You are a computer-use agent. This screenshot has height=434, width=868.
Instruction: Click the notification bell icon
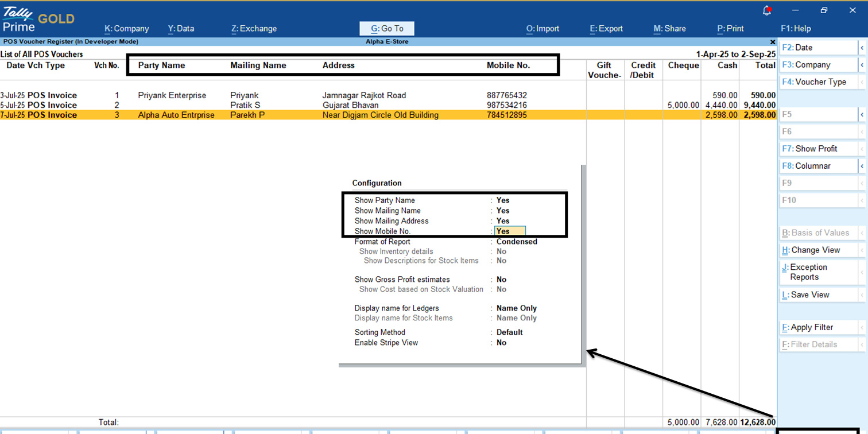point(768,10)
